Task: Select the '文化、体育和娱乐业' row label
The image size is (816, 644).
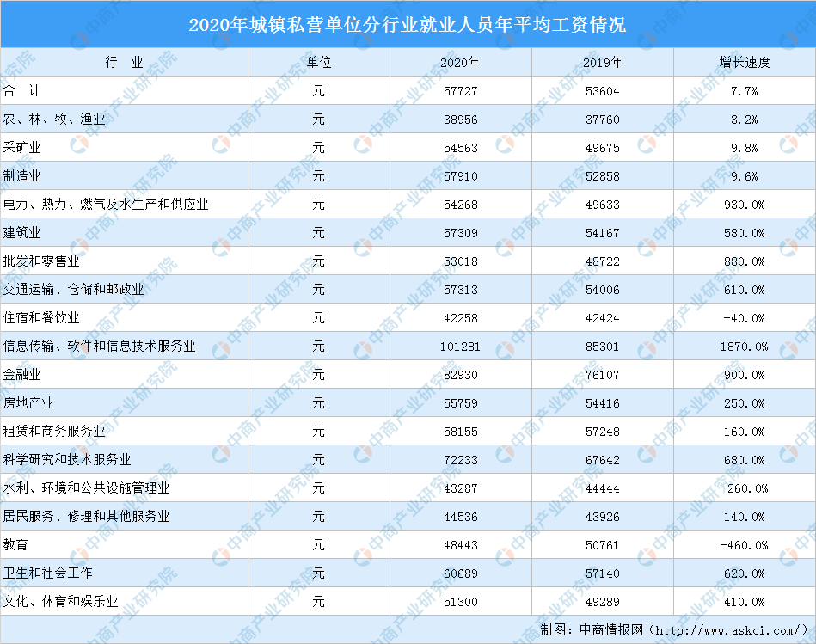Action: (61, 601)
